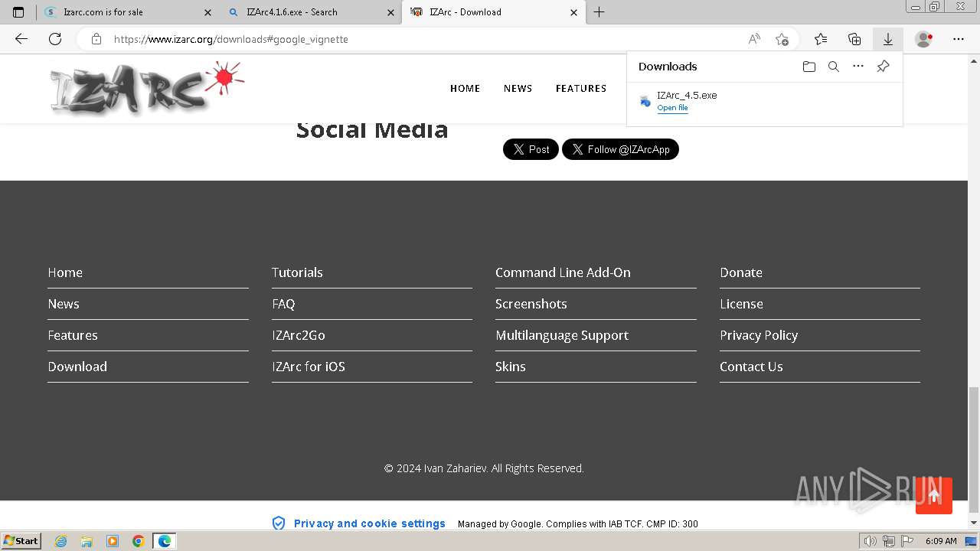Open Command Line Add-On link

point(563,272)
